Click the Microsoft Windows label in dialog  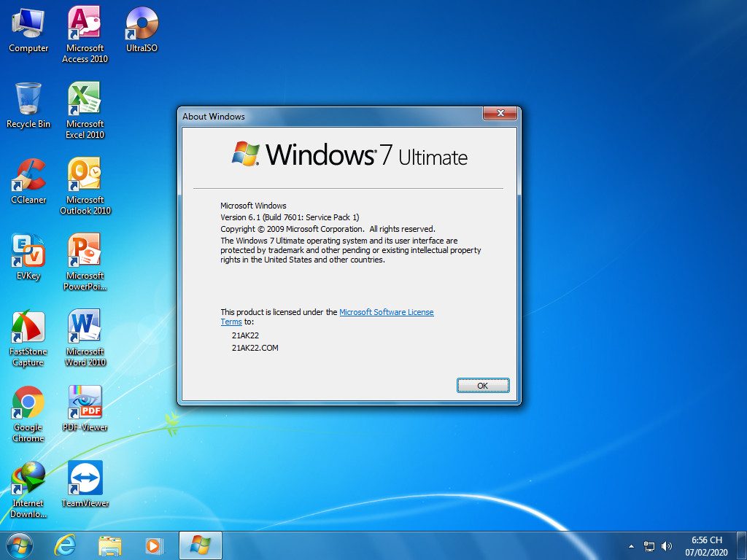[x=253, y=206]
